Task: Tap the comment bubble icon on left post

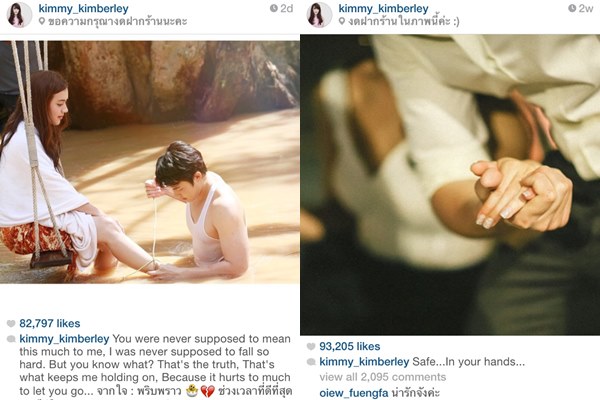Action: [x=11, y=339]
